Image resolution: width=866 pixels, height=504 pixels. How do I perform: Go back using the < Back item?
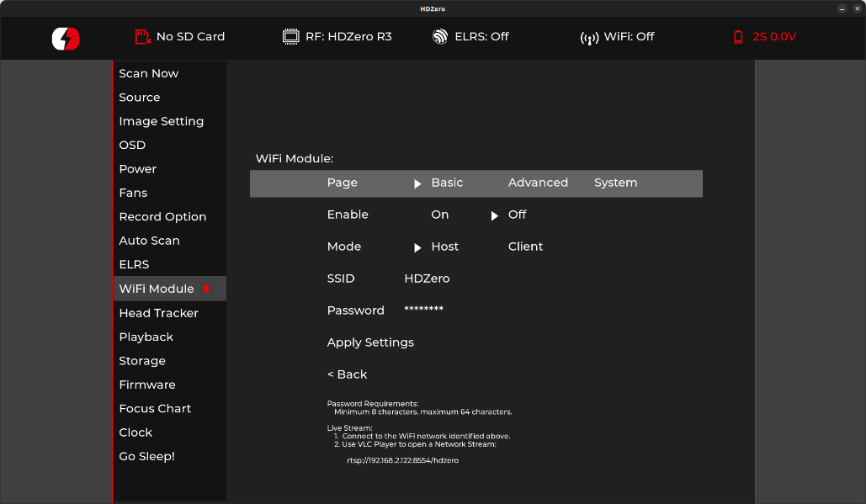point(347,374)
